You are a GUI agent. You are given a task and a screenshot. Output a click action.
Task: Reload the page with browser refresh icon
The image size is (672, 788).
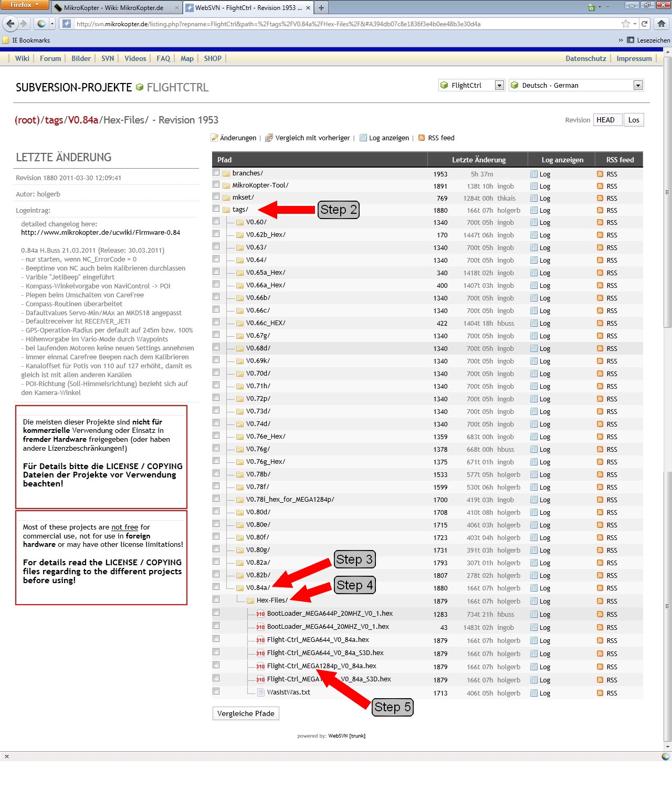(x=644, y=24)
